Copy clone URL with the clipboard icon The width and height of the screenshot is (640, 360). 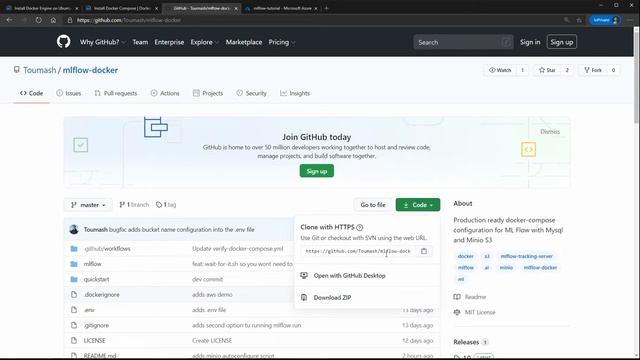[424, 251]
